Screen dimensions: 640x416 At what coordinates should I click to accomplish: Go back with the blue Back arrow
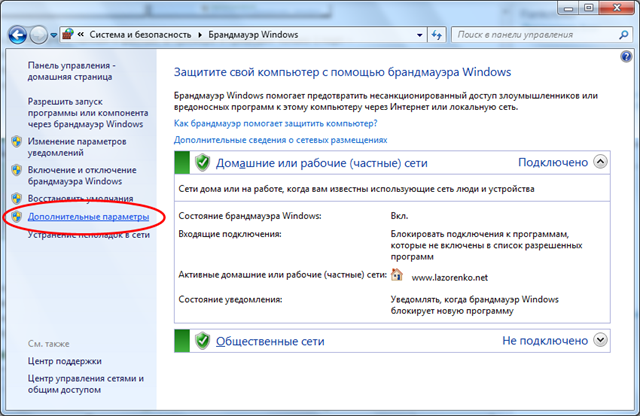(18, 35)
